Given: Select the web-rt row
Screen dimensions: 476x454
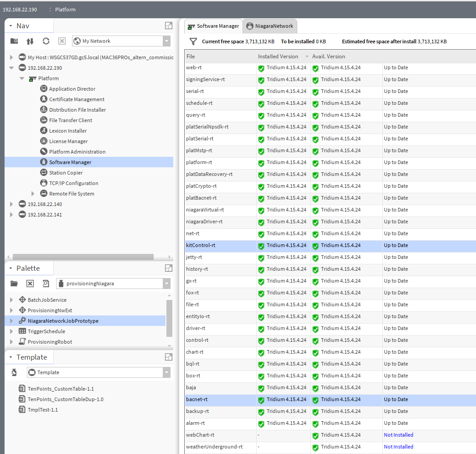Looking at the screenshot, I should [x=330, y=67].
